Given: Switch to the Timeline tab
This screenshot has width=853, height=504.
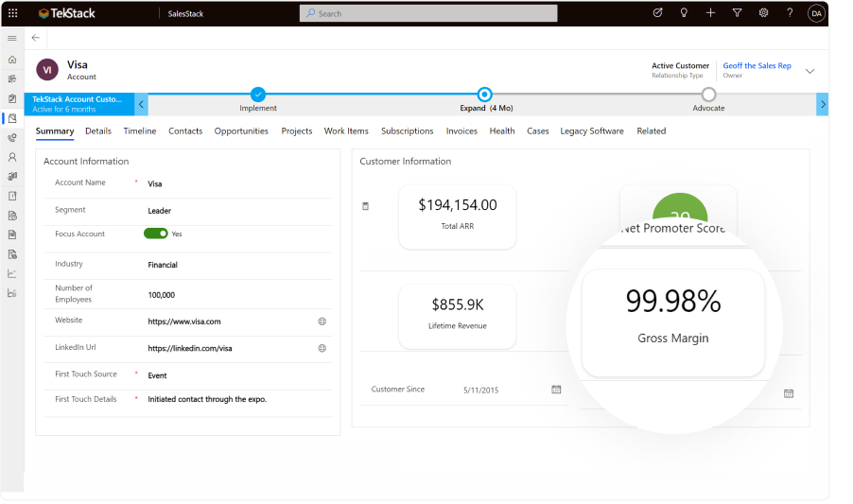Looking at the screenshot, I should [139, 131].
